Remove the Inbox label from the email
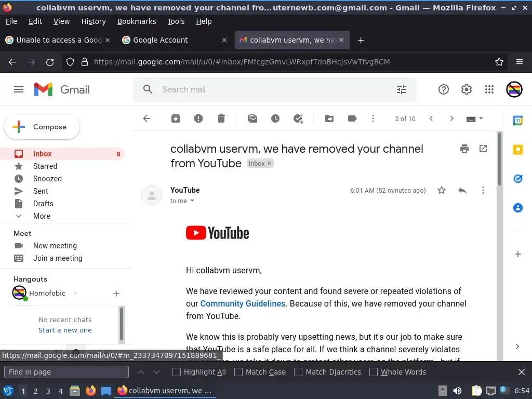The width and height of the screenshot is (532, 399). pos(269,163)
